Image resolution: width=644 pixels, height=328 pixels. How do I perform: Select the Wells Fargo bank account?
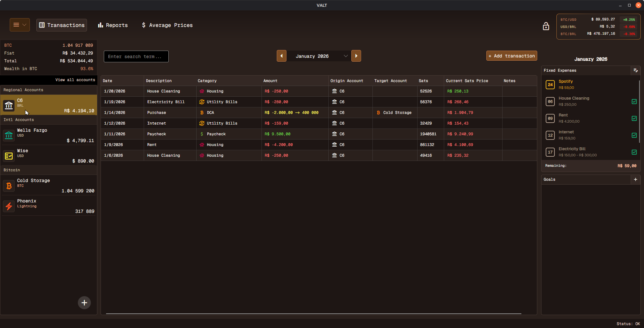(49, 135)
